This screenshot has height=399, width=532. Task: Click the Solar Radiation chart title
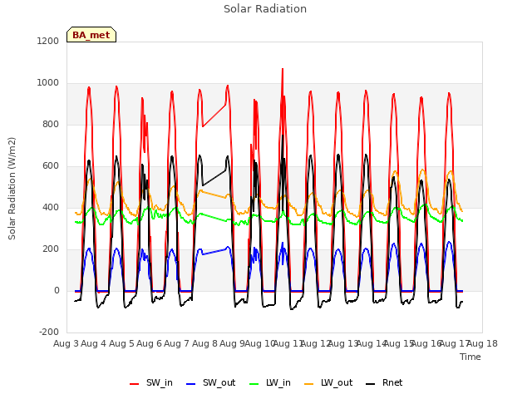point(265,9)
